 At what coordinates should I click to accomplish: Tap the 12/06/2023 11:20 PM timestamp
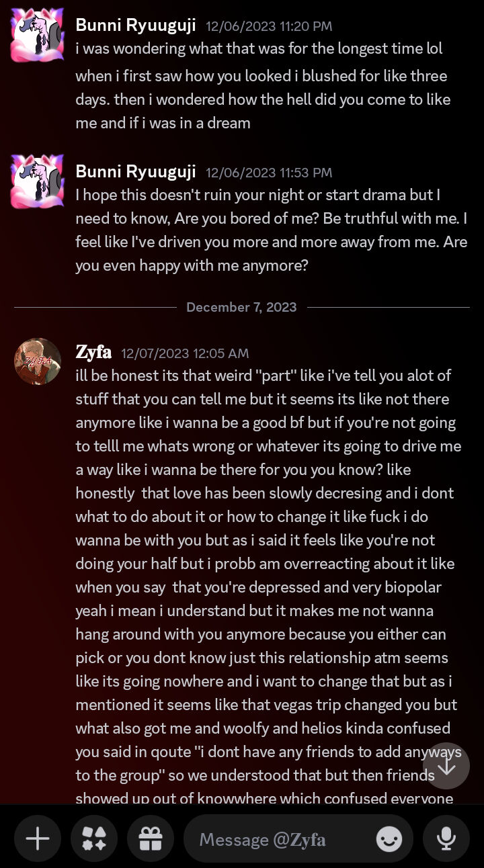pos(269,27)
